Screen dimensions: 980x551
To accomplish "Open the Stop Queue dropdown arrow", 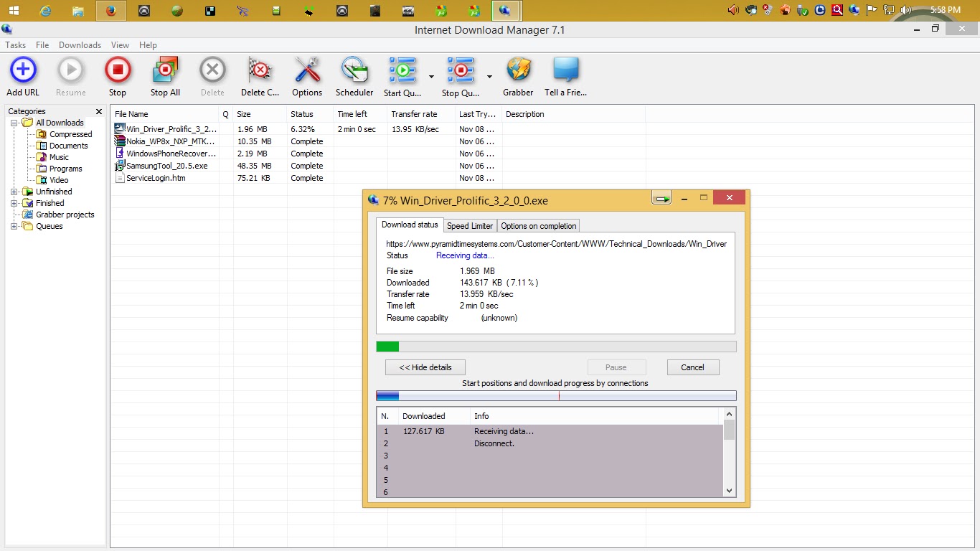I will [x=489, y=76].
